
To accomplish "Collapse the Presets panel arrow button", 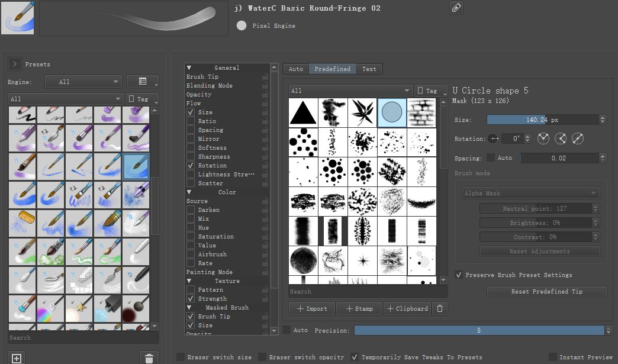I will (15, 64).
